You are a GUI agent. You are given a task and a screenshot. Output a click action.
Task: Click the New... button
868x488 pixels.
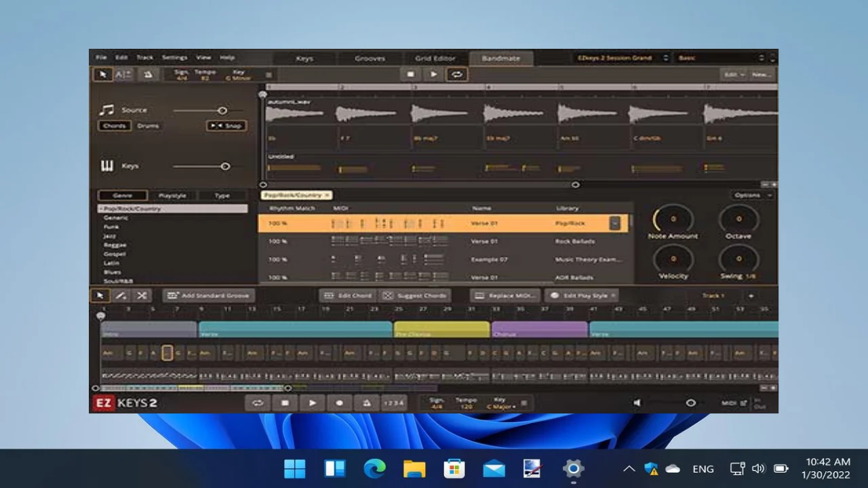pos(761,75)
